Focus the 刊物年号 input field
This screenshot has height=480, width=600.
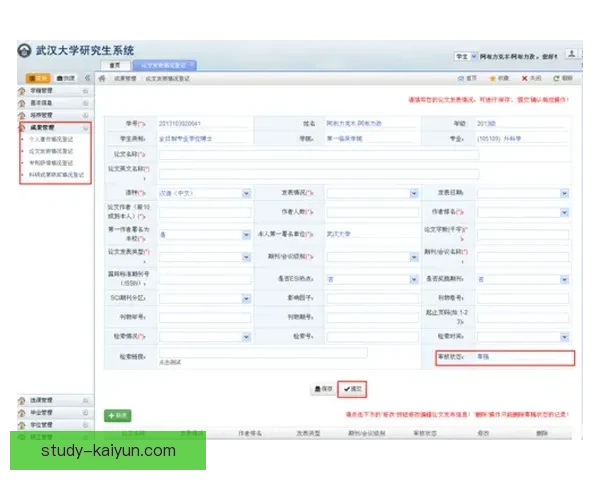click(x=205, y=317)
